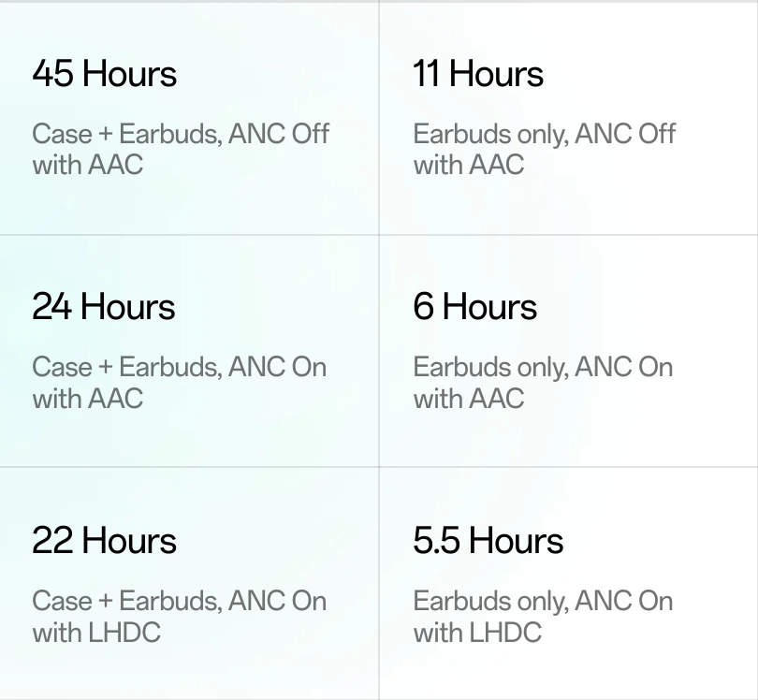
Task: Click the "5.5 Hours" heading
Action: (488, 541)
